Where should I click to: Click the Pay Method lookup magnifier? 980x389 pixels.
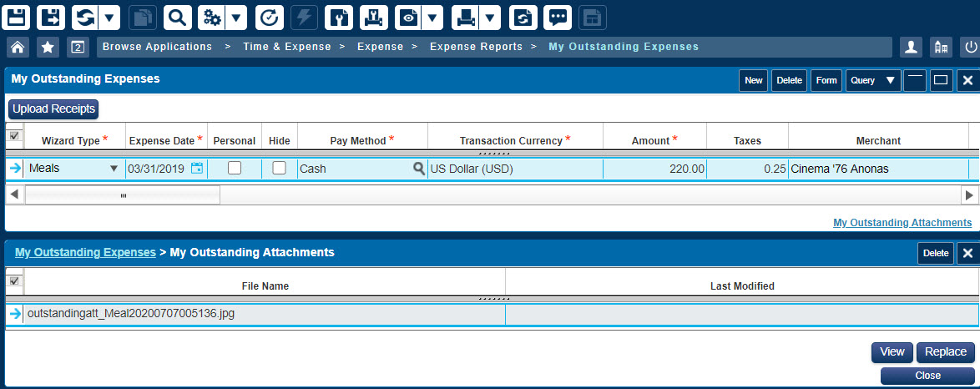(x=418, y=169)
